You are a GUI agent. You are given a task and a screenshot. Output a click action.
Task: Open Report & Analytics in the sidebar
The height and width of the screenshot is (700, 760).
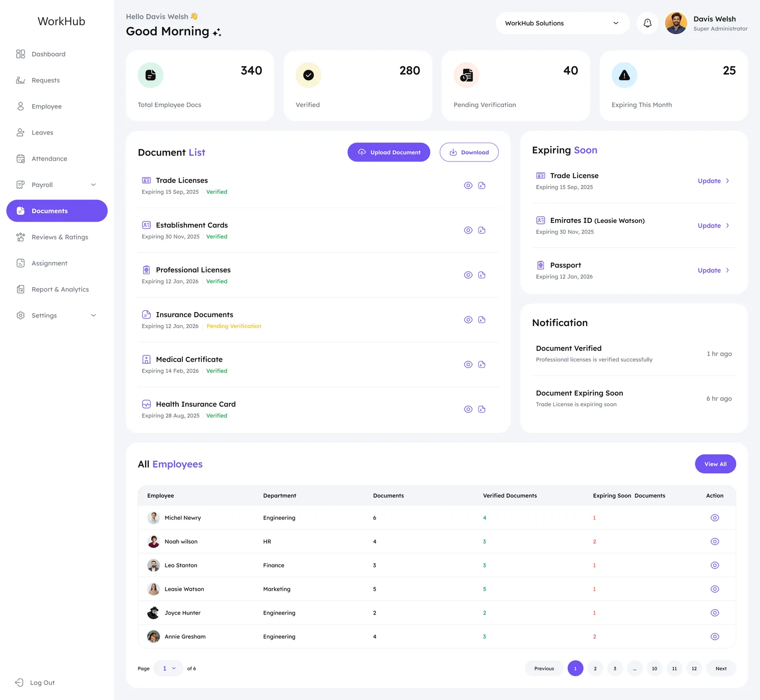pyautogui.click(x=57, y=289)
